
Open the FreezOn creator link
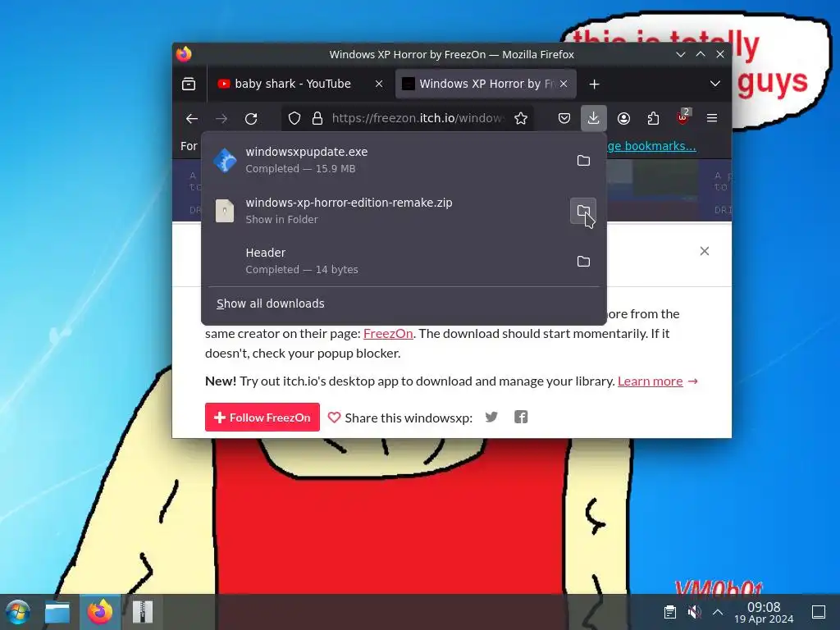[388, 333]
